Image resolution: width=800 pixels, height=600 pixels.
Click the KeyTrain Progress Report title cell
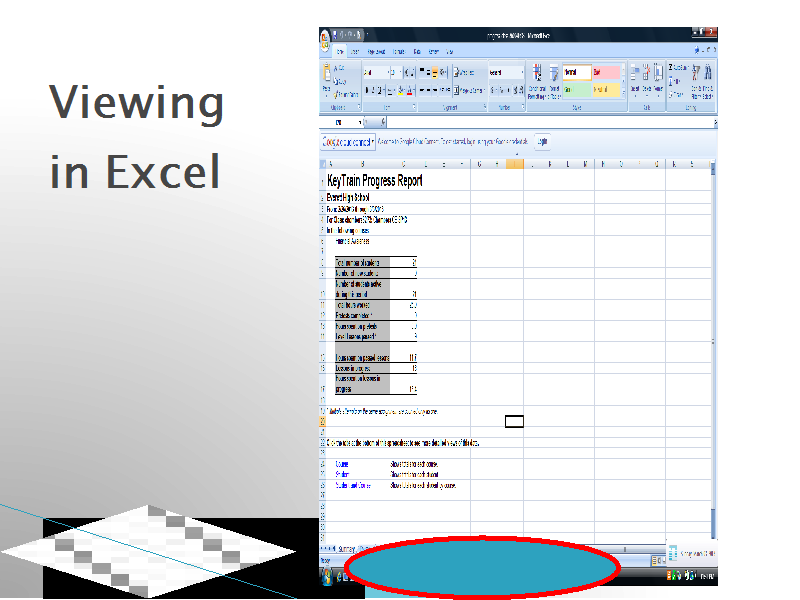(x=374, y=181)
